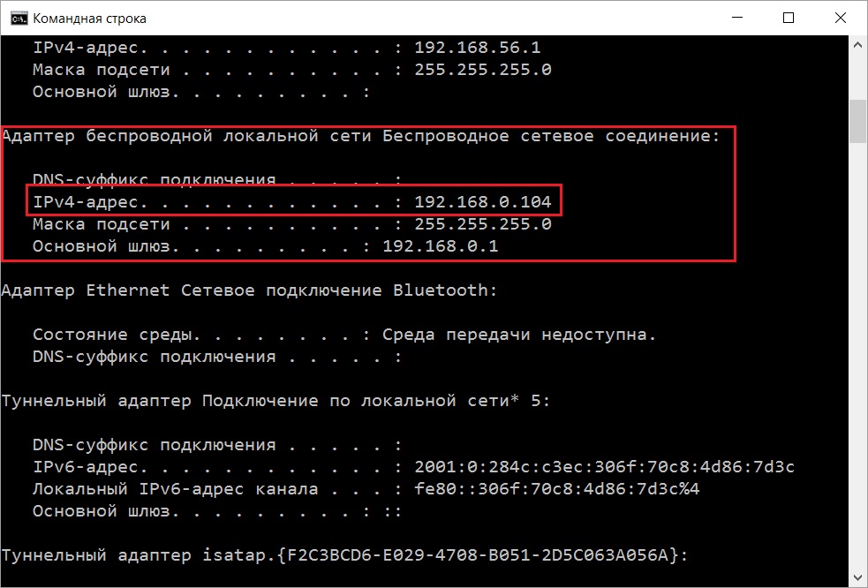The width and height of the screenshot is (868, 588).
Task: Click the scrollbar up arrow
Action: (x=858, y=45)
